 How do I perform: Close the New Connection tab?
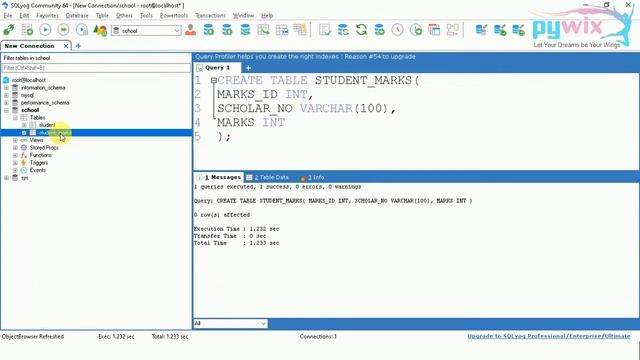tap(66, 46)
